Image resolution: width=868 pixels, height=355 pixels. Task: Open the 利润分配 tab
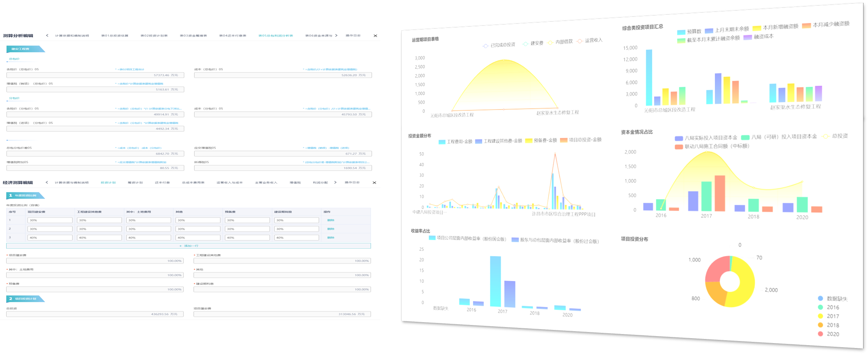[x=320, y=183]
